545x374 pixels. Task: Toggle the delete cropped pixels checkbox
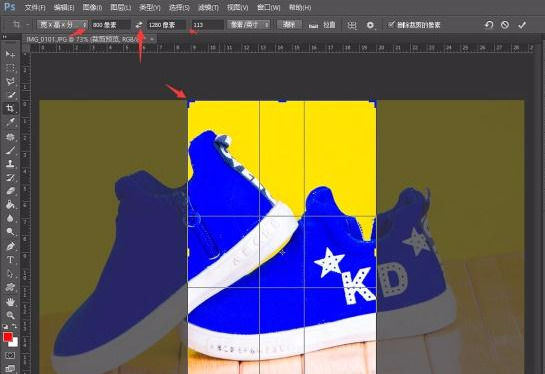[391, 24]
